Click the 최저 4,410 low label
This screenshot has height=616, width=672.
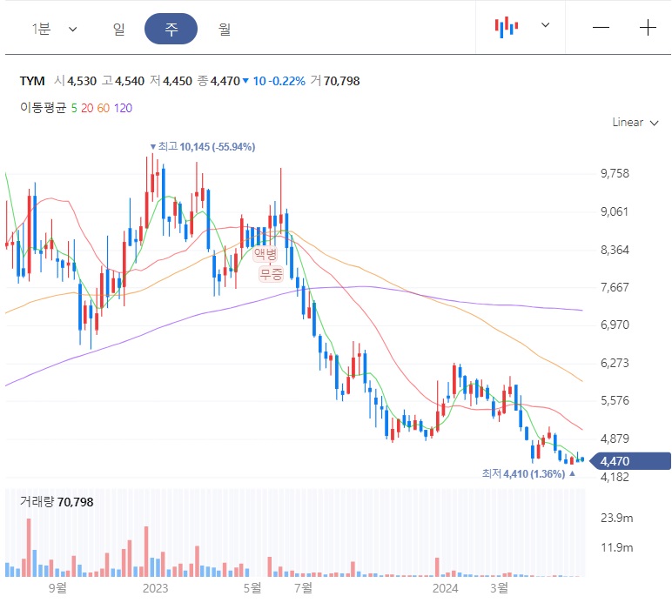528,474
